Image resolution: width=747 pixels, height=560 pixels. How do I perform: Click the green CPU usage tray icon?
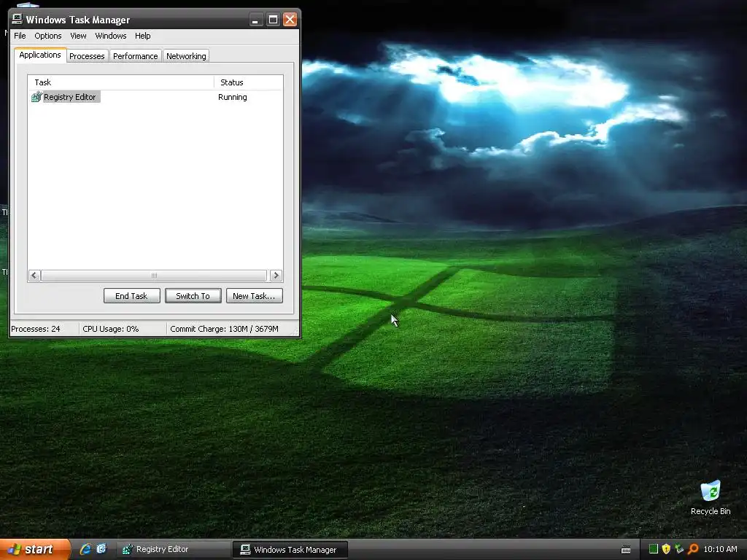tap(654, 549)
